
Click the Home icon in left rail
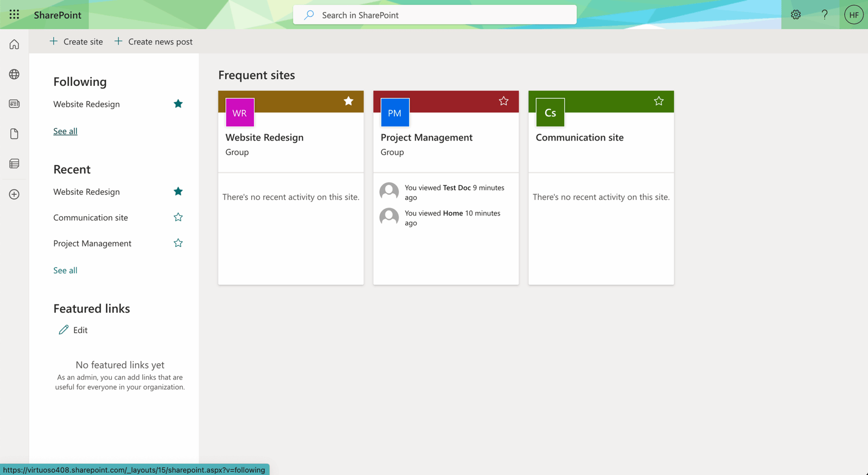point(14,45)
